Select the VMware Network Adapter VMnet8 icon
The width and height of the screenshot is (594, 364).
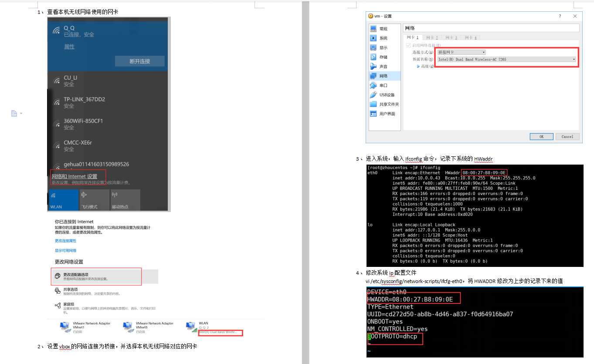(x=128, y=327)
